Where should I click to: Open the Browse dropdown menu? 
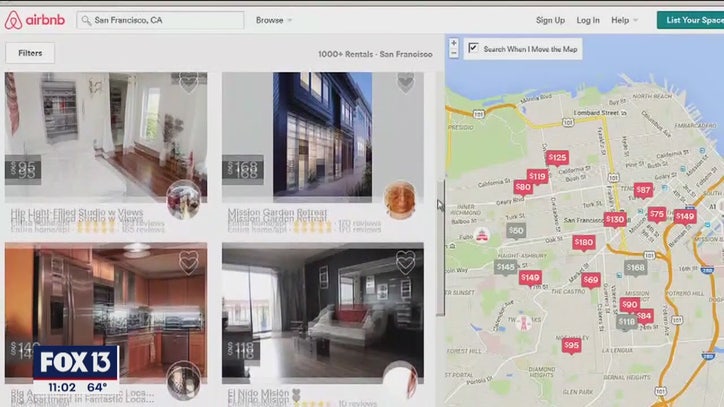274,20
